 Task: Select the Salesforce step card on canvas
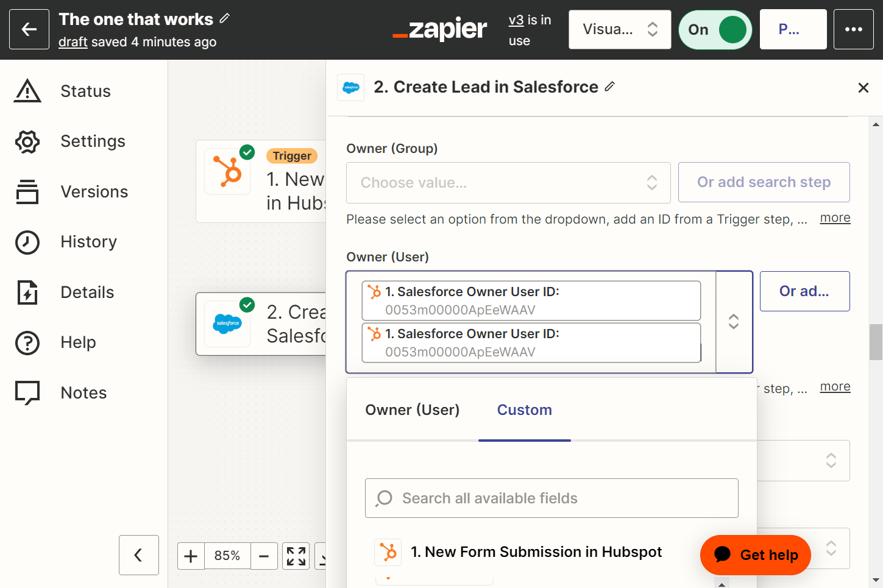[x=261, y=324]
